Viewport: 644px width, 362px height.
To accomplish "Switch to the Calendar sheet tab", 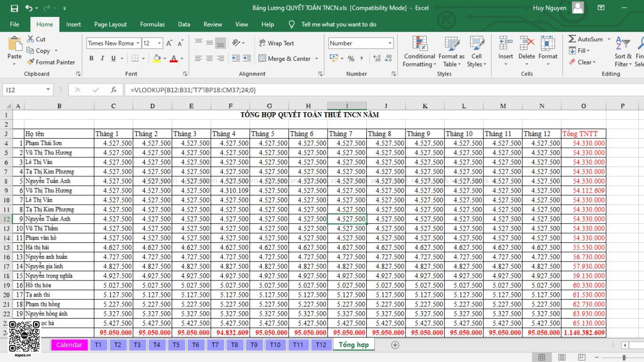I will (x=69, y=345).
